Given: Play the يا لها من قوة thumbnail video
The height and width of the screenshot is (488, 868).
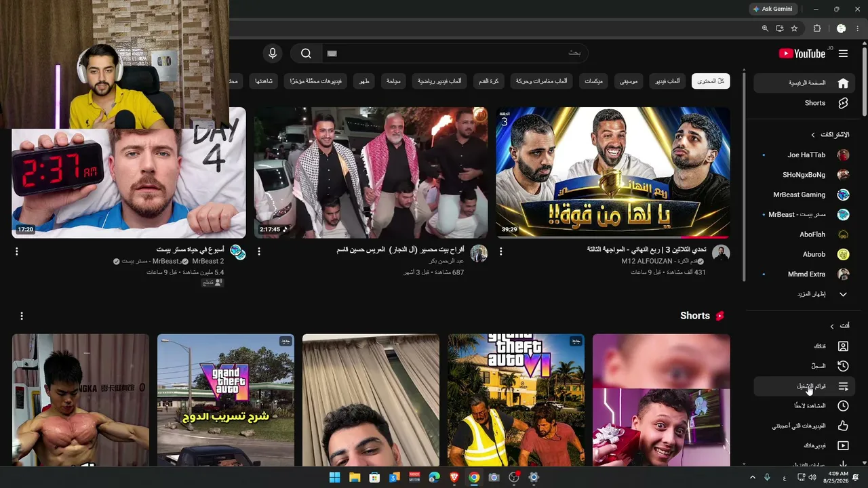Looking at the screenshot, I should [613, 172].
